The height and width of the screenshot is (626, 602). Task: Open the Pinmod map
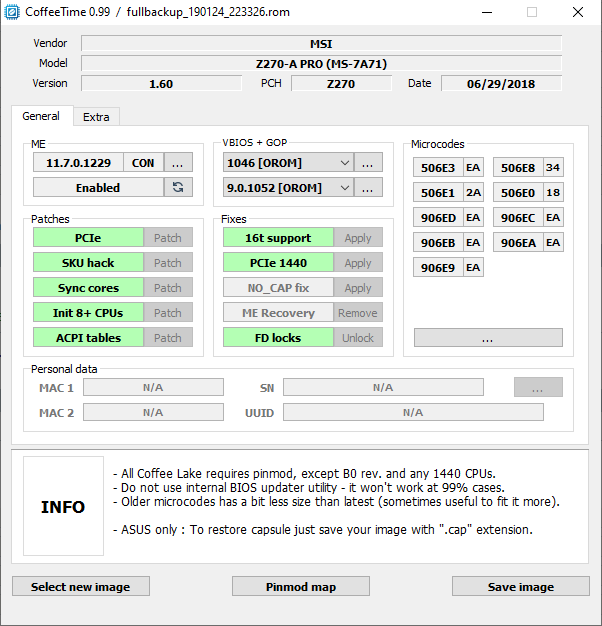point(301,586)
